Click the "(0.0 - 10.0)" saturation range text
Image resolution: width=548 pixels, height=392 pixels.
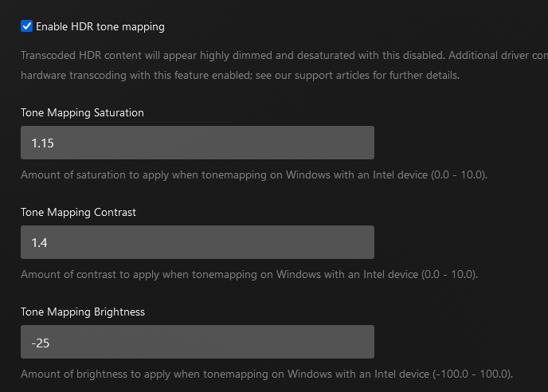(459, 174)
